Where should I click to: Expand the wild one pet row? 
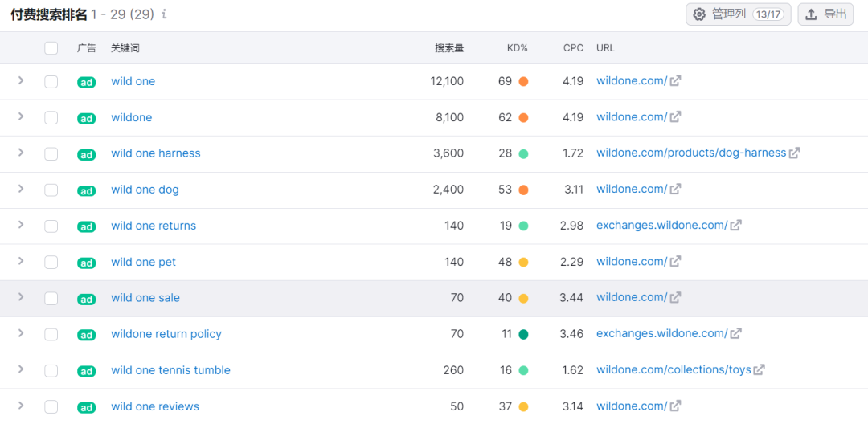pos(21,261)
